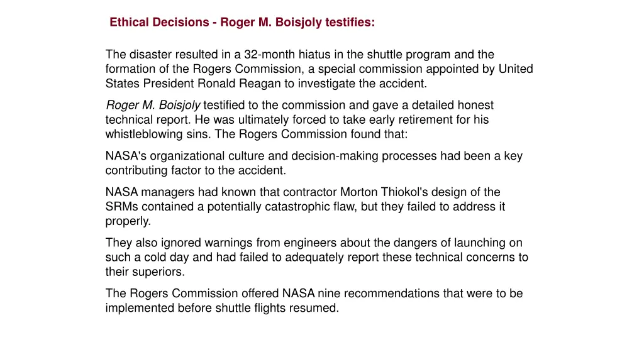Click "Ethical Decisions" in the heading
This screenshot has width=644, height=362.
tap(158, 23)
